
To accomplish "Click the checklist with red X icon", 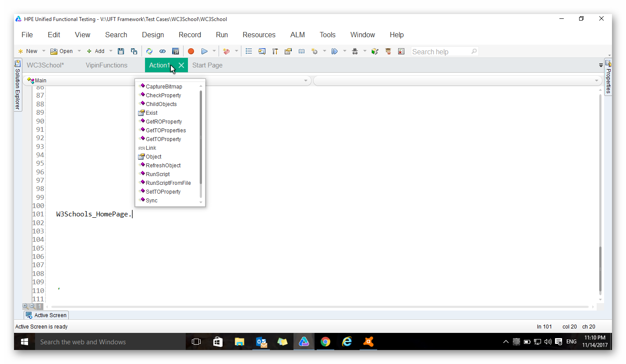I will (x=401, y=51).
